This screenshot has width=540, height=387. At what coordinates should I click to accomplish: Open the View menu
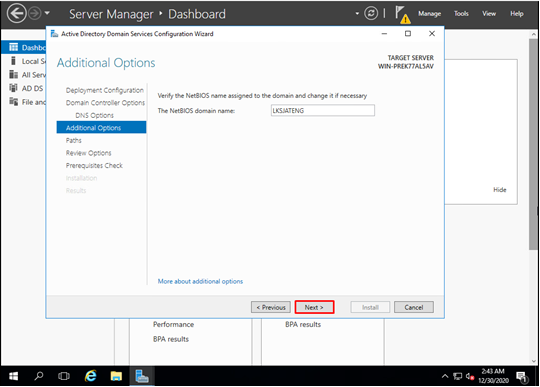click(489, 13)
